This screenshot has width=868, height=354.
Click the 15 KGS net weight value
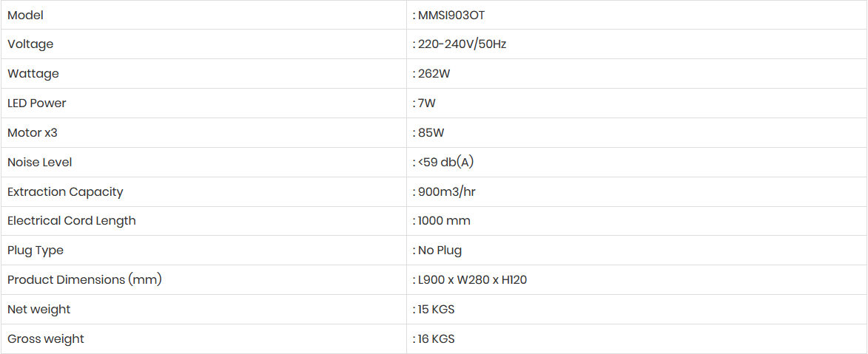(436, 310)
